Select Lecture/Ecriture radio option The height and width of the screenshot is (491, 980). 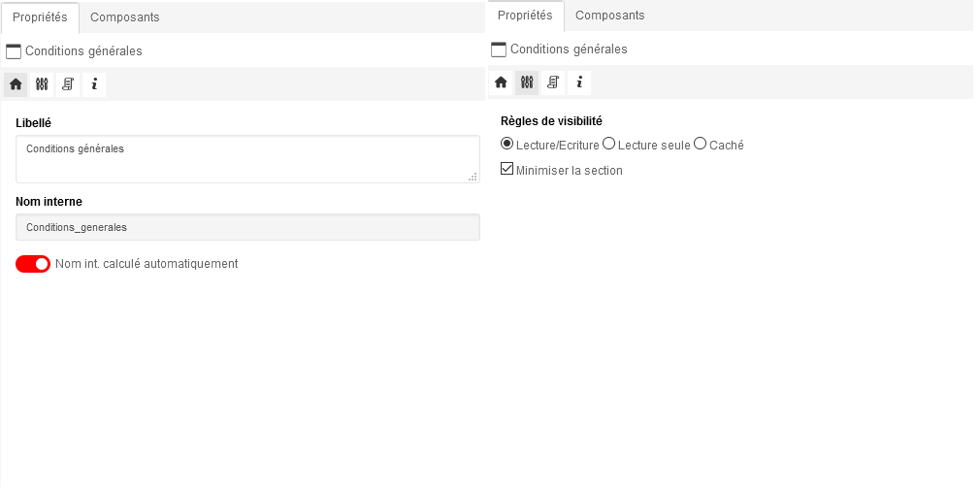click(x=507, y=144)
